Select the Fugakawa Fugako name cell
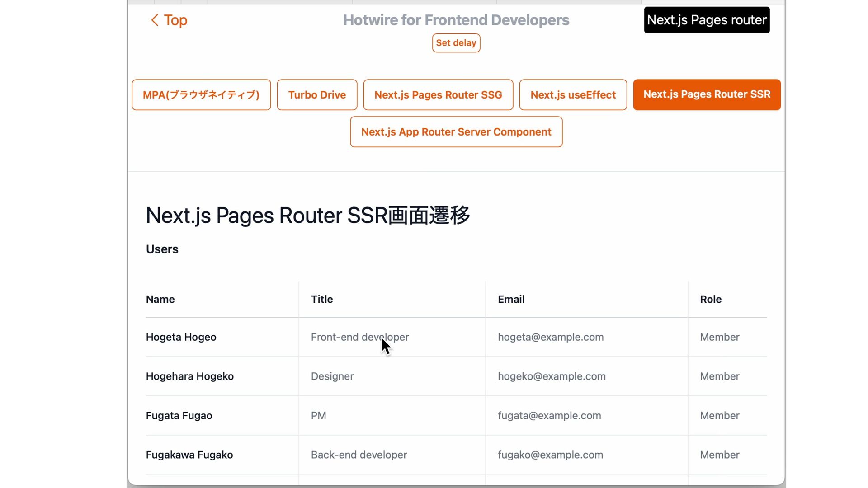Screen dimensions: 868x488 (x=189, y=455)
